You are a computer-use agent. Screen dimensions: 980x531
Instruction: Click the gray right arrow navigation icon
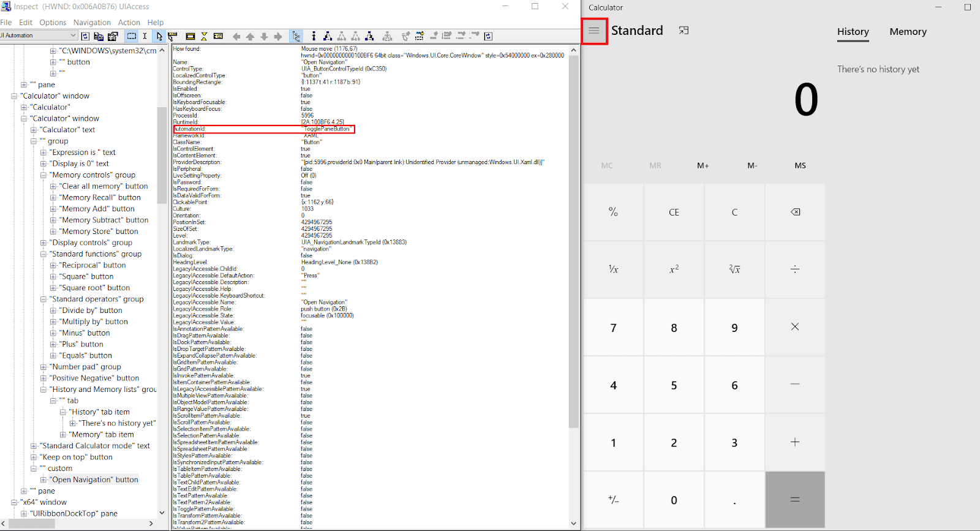tap(278, 36)
